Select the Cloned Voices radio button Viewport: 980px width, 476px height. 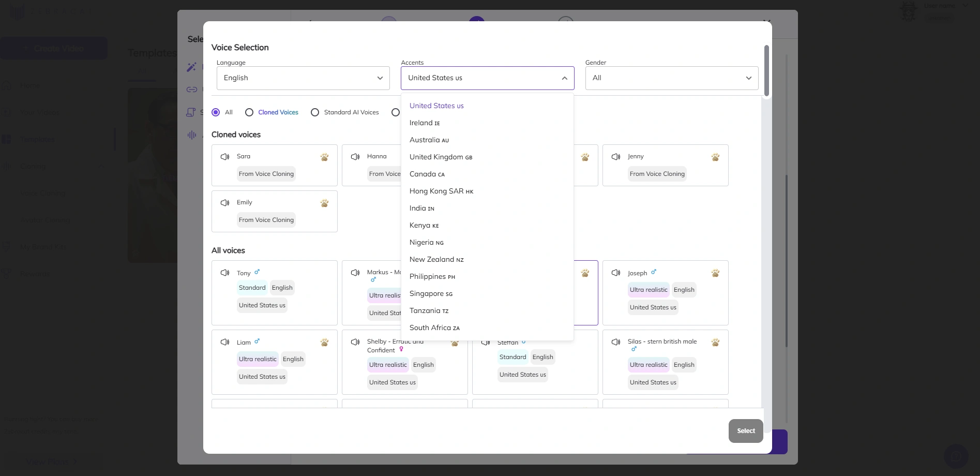(x=249, y=112)
